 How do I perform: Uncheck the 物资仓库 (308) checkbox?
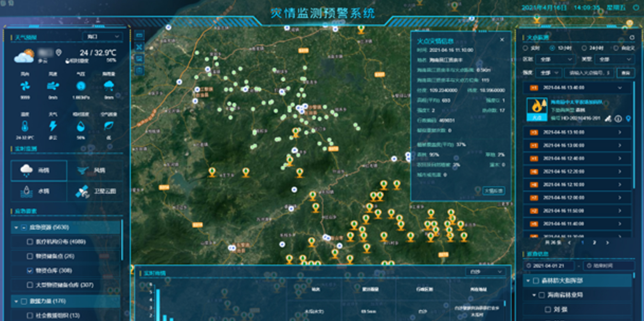tap(30, 271)
